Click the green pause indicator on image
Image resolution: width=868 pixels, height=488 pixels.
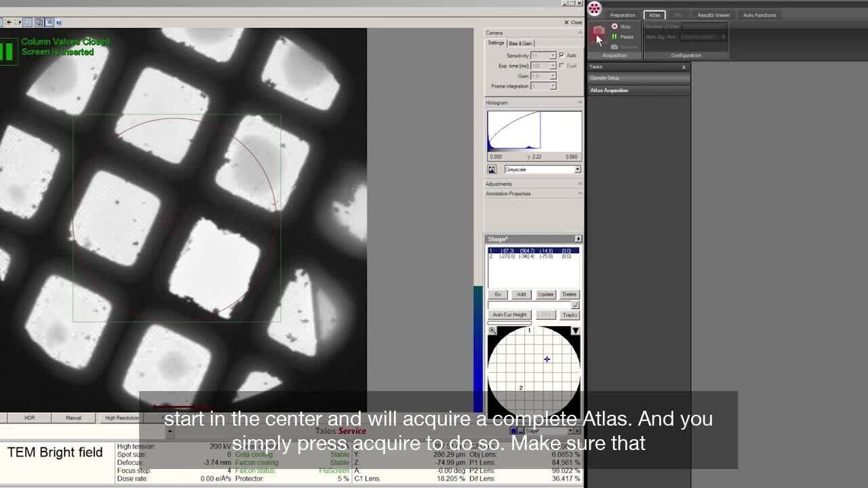[7, 52]
